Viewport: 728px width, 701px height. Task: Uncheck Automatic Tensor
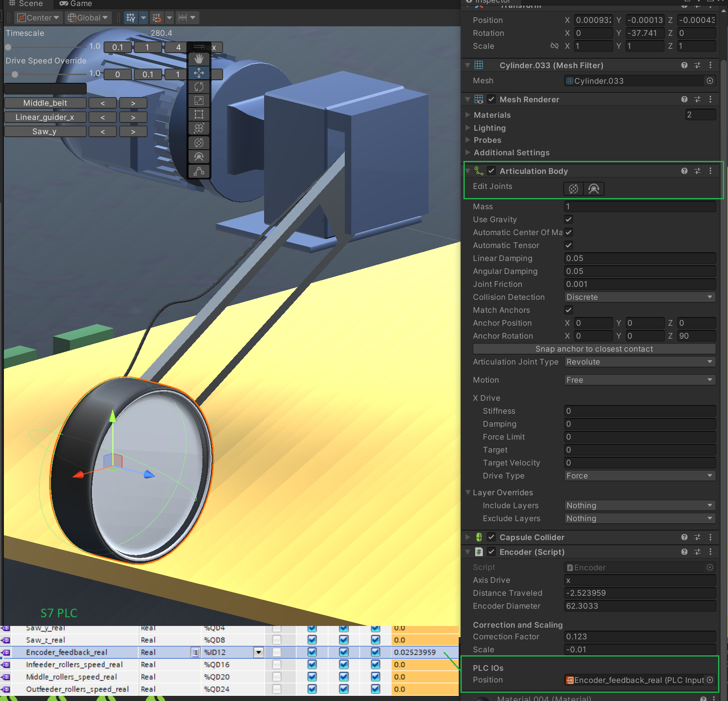pyautogui.click(x=569, y=245)
